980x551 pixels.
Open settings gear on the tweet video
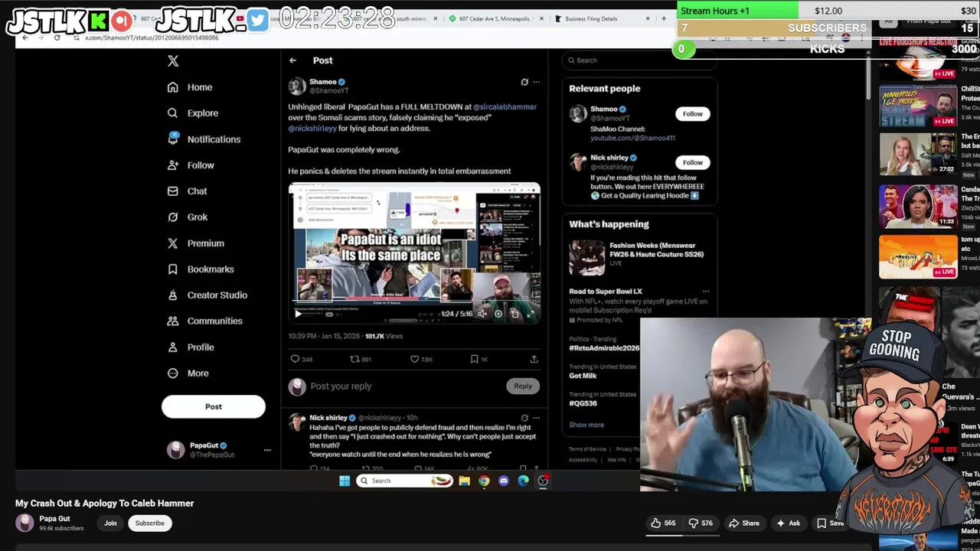(498, 314)
